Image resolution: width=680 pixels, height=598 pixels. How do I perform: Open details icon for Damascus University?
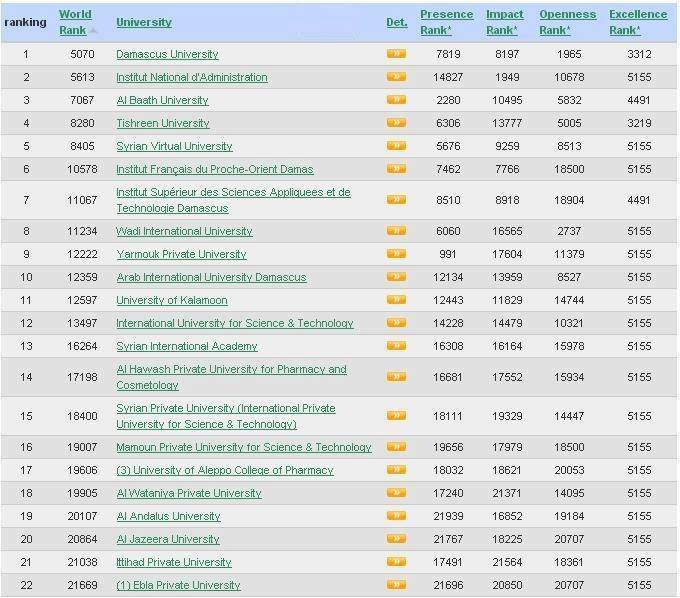pyautogui.click(x=396, y=54)
